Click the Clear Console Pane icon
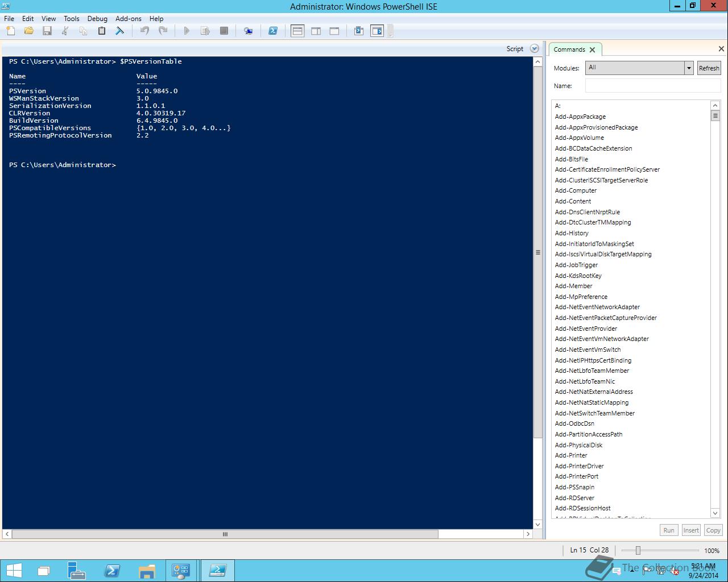Screen dimensions: 728x582 point(120,31)
